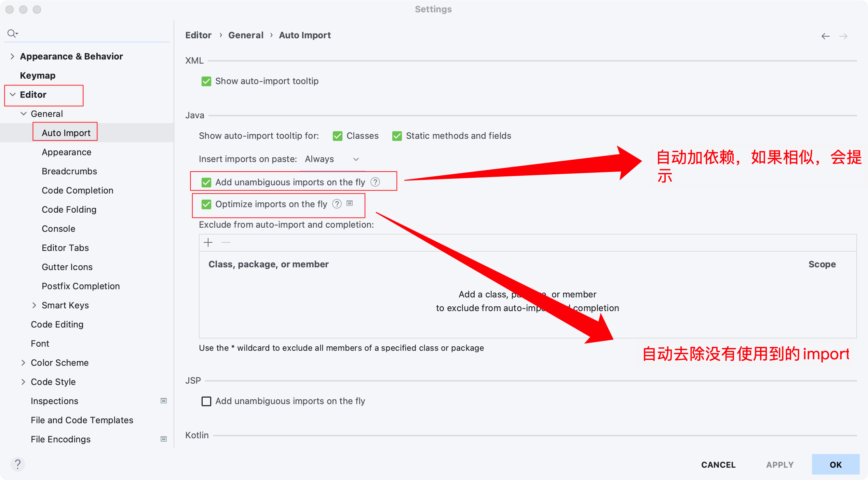Click the minus icon to remove exclusion
The height and width of the screenshot is (480, 868).
pos(226,243)
